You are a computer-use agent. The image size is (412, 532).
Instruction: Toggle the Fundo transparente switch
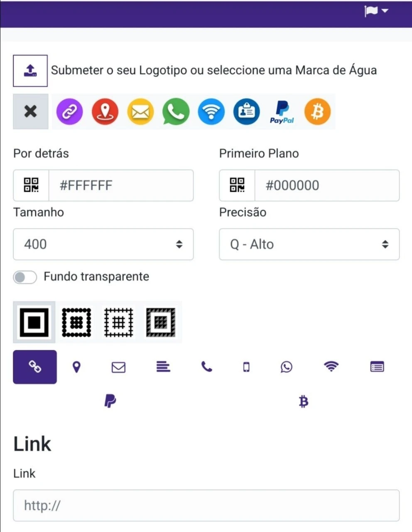25,277
